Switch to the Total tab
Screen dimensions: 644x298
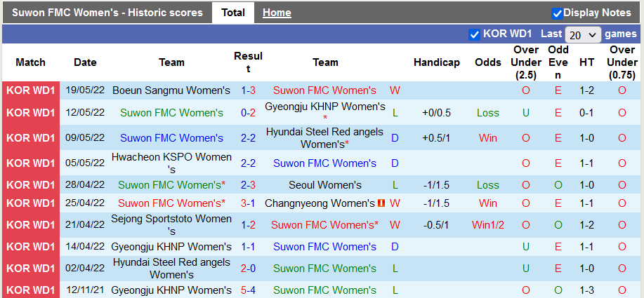click(x=233, y=13)
